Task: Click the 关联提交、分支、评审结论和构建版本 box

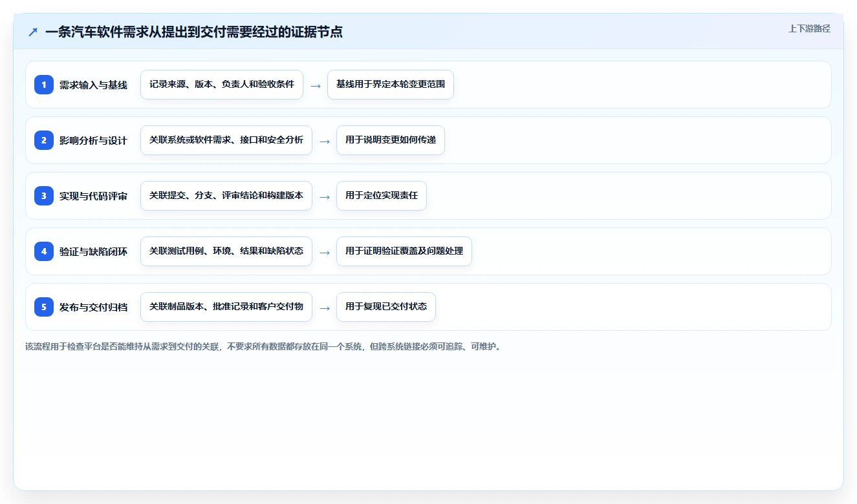Action: pos(226,196)
